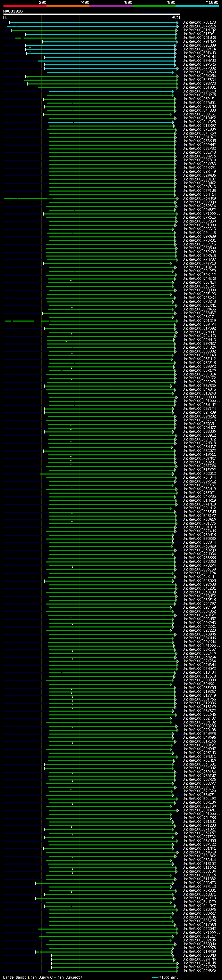
Task: Select label UniRef100_Q93Y73
Action: (x=199, y=84)
